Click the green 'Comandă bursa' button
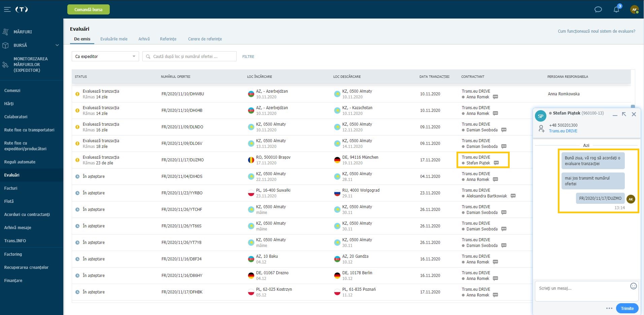The height and width of the screenshot is (315, 644). 89,9
